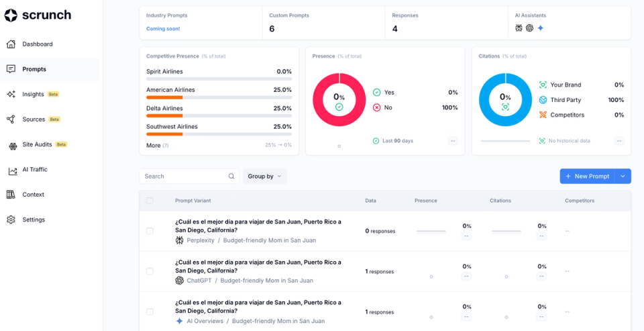The image size is (644, 331).
Task: Click the Your Brand icon in Citations
Action: pyautogui.click(x=543, y=85)
